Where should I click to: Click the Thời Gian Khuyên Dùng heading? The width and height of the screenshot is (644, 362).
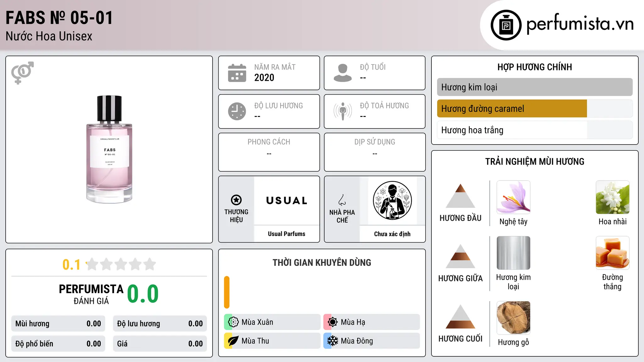click(322, 262)
